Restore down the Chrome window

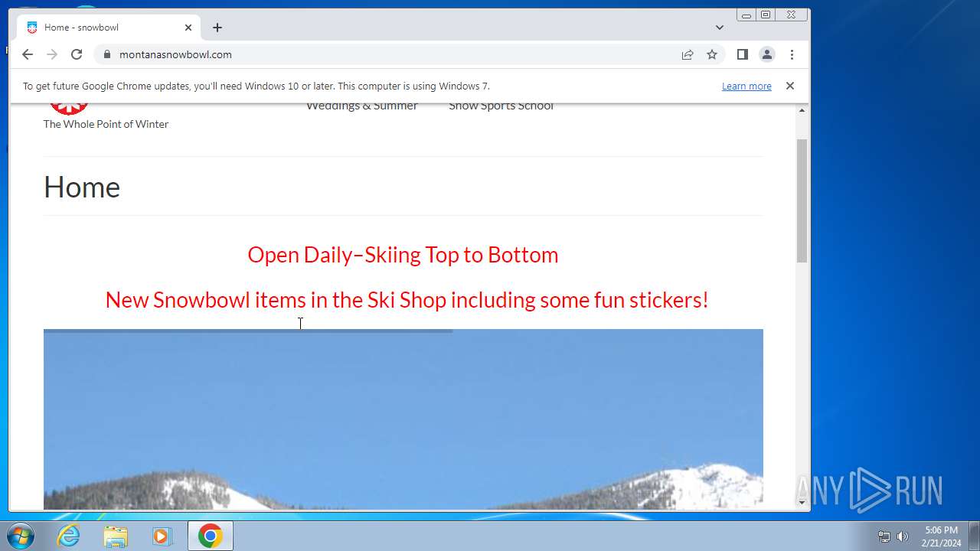point(766,15)
